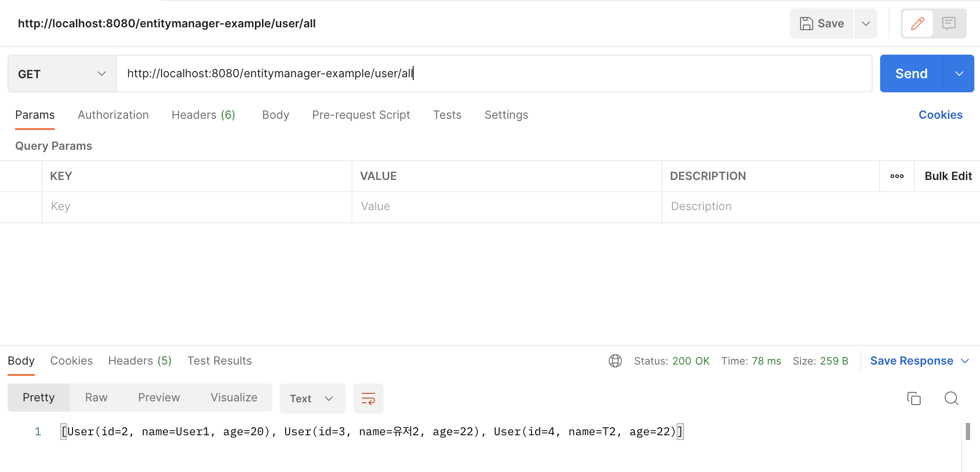Open the Test Results tab
980x472 pixels.
click(220, 361)
